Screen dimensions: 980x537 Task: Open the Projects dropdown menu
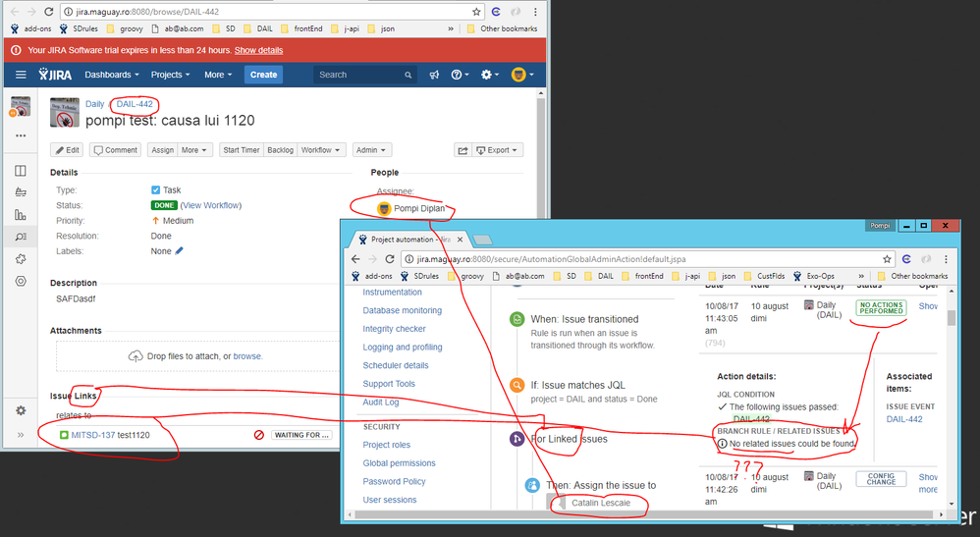[170, 75]
